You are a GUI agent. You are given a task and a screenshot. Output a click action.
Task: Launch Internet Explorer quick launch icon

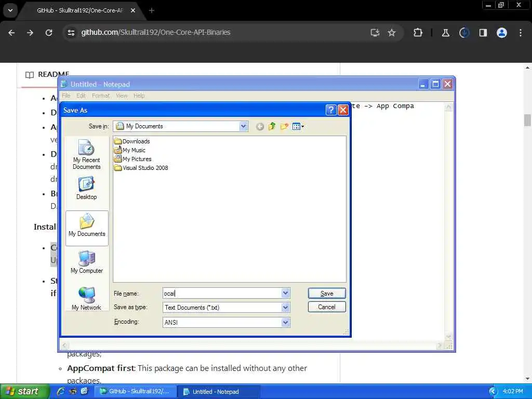[x=61, y=391]
